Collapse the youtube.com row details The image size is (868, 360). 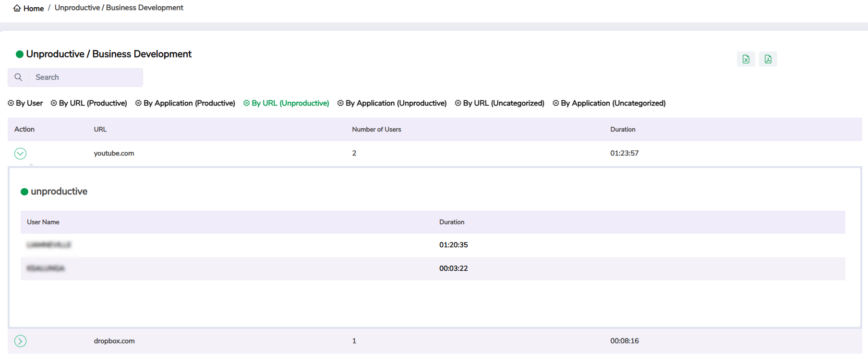pos(20,154)
